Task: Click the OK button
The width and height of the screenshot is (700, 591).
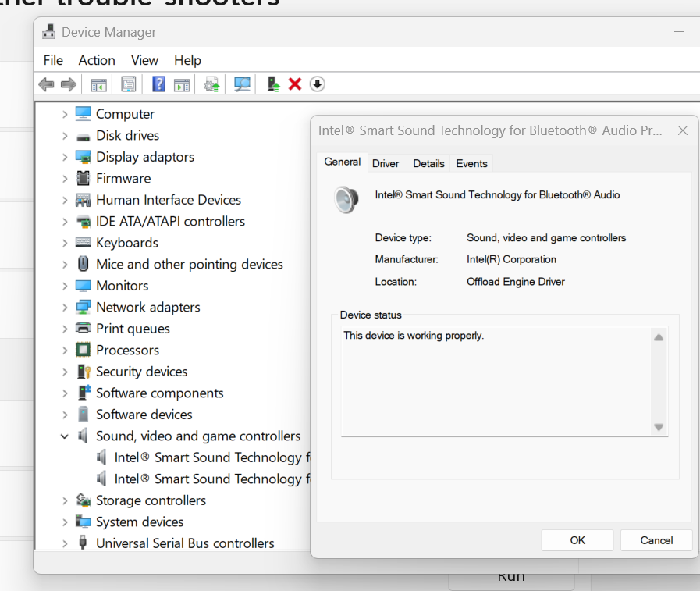Action: pos(577,540)
